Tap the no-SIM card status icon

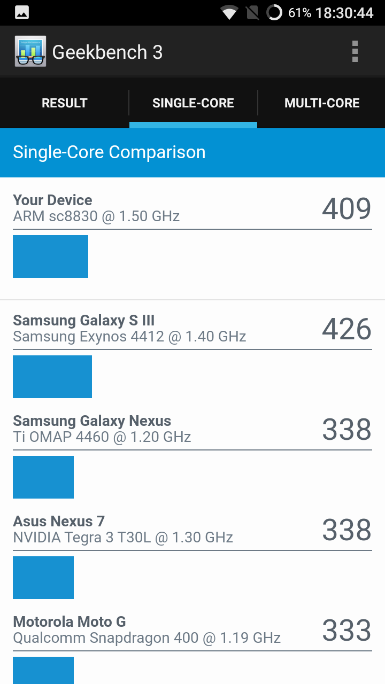(x=252, y=13)
